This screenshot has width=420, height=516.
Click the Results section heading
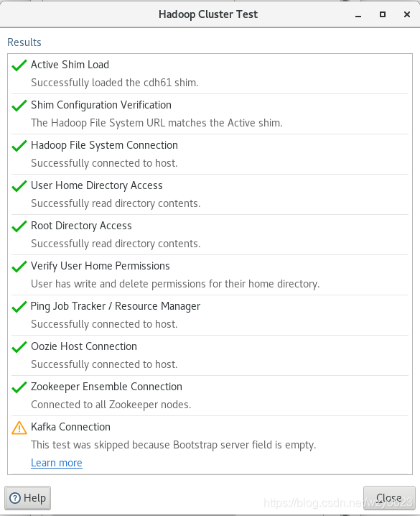24,42
